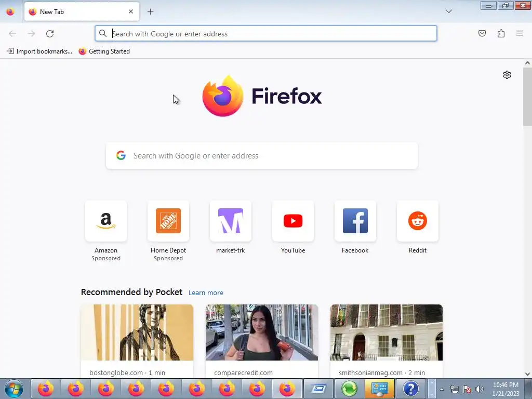The width and height of the screenshot is (532, 399).
Task: Click the in-page Google search box
Action: click(262, 156)
